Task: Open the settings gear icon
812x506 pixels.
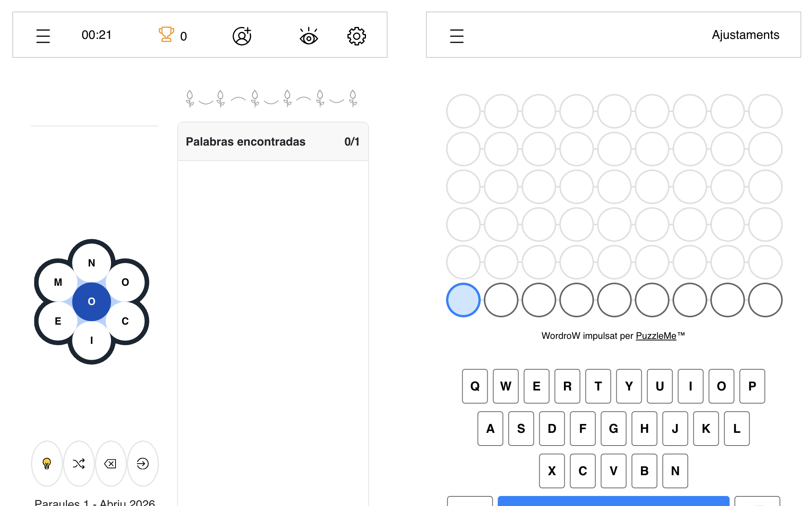Action: [x=357, y=36]
